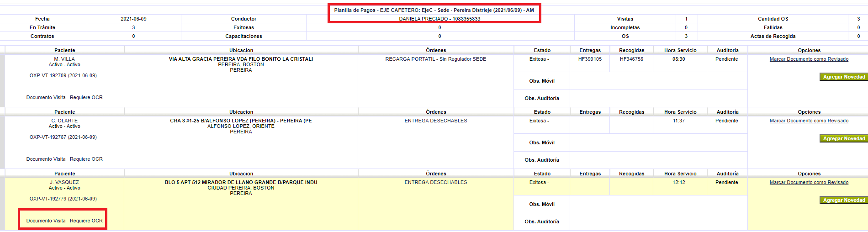The width and height of the screenshot is (868, 232).
Task: Click Agregar Novedad button in M. Villa row
Action: pos(844,77)
